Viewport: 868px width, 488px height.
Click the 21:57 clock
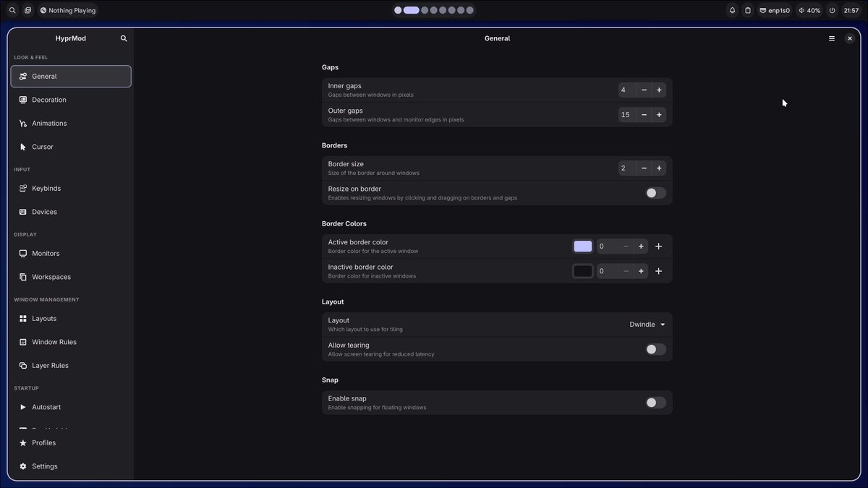coord(851,11)
